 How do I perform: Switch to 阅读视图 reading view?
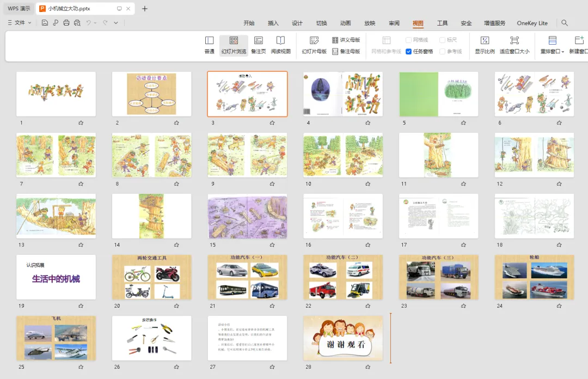[280, 45]
